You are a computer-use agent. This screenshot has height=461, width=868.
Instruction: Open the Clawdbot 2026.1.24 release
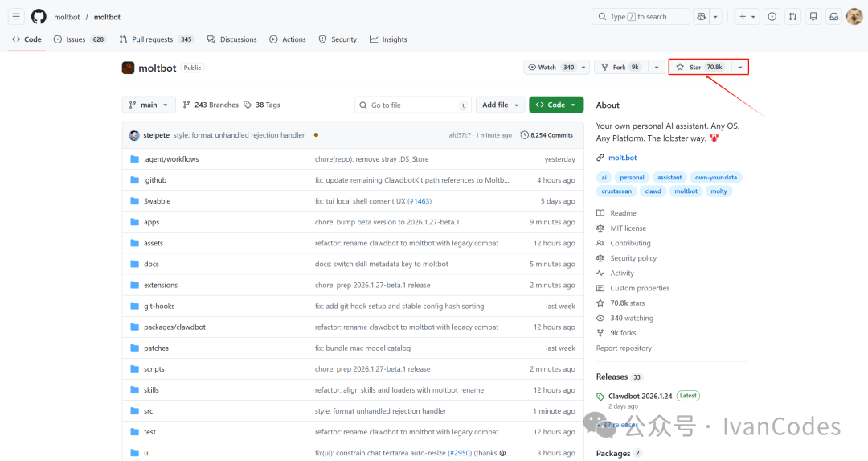640,396
